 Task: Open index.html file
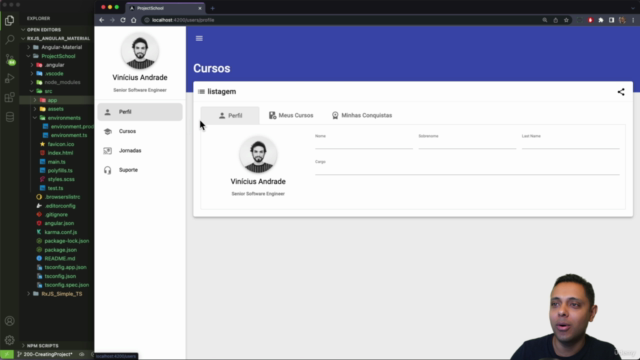(x=60, y=153)
